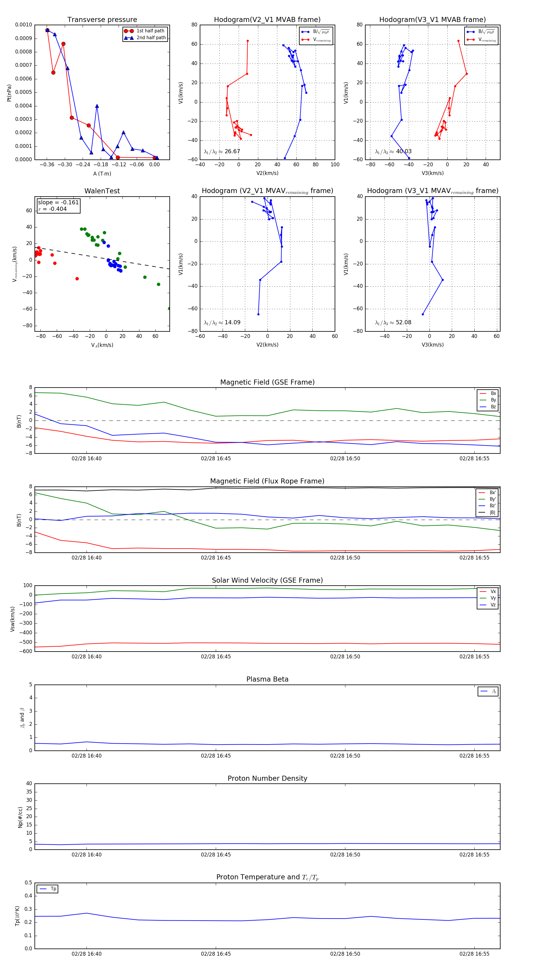Click the 'Hodogram(V2_V1 MVAB frame)' title
This screenshot has width=535, height=980.
click(x=267, y=20)
